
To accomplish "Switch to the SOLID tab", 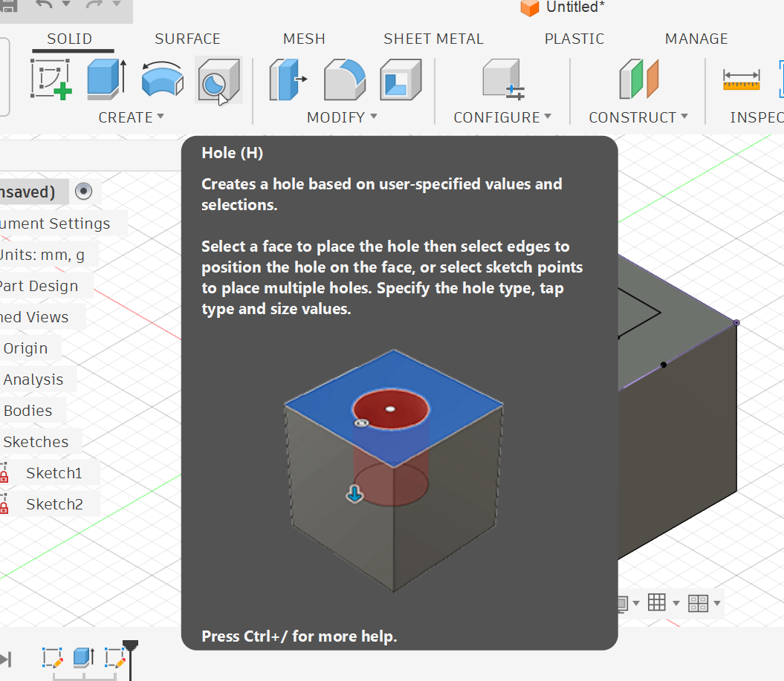I will (x=70, y=39).
